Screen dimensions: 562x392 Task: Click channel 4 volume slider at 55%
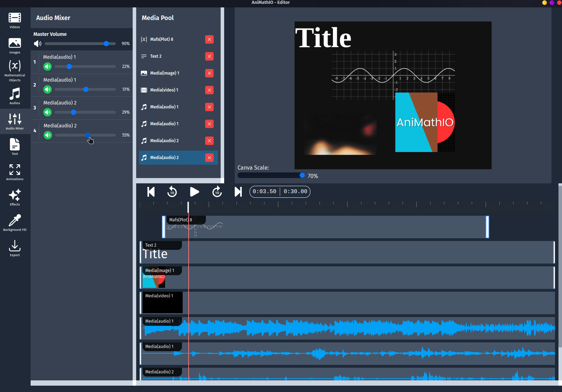point(88,135)
